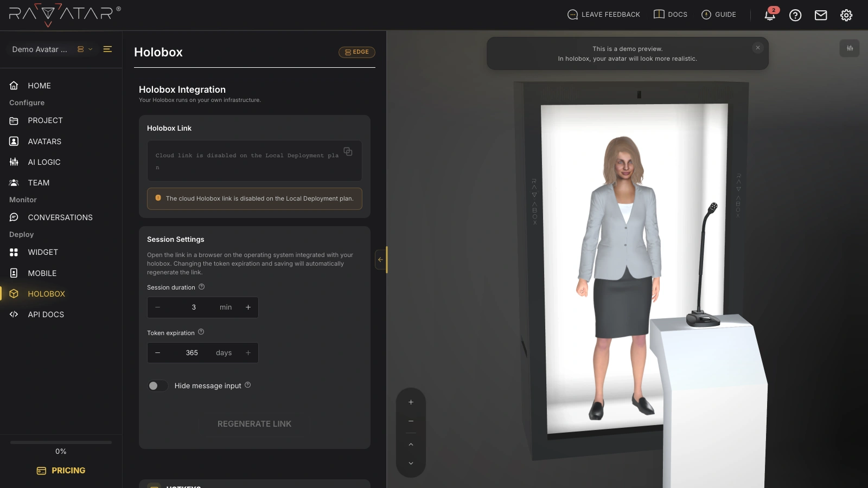Open the Conversations section
Viewport: 868px width, 488px height.
coord(61,217)
